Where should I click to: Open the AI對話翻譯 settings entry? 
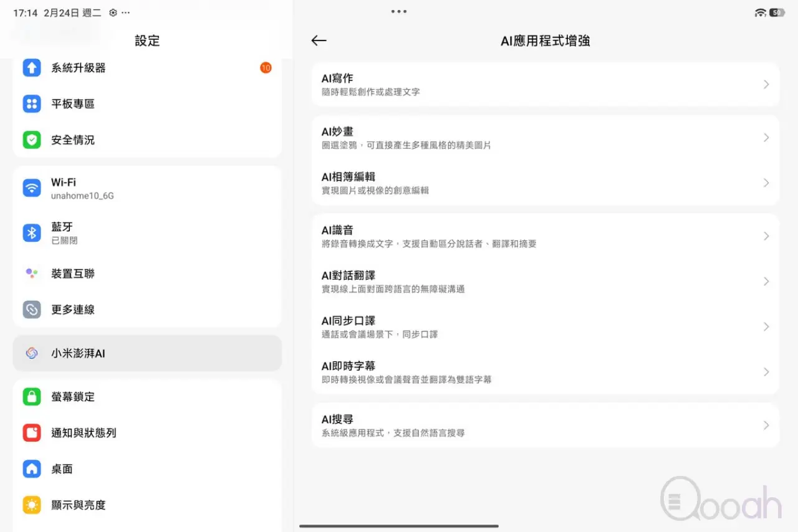tap(545, 282)
